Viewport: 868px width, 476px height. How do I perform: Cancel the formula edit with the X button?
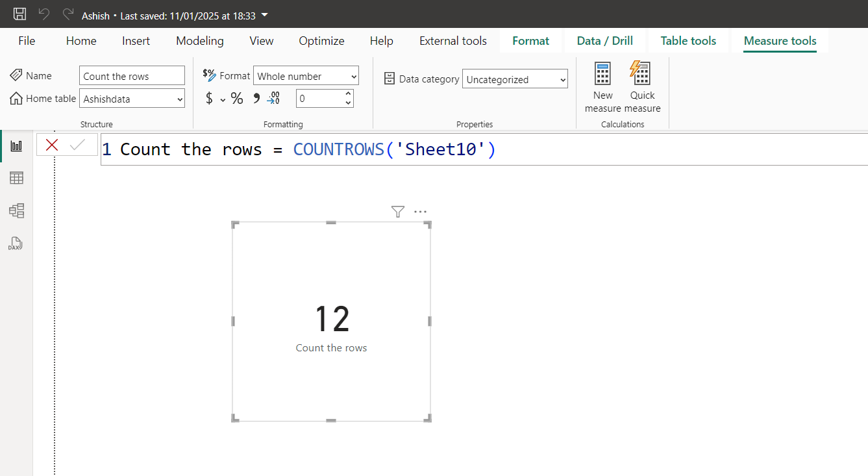(x=51, y=144)
